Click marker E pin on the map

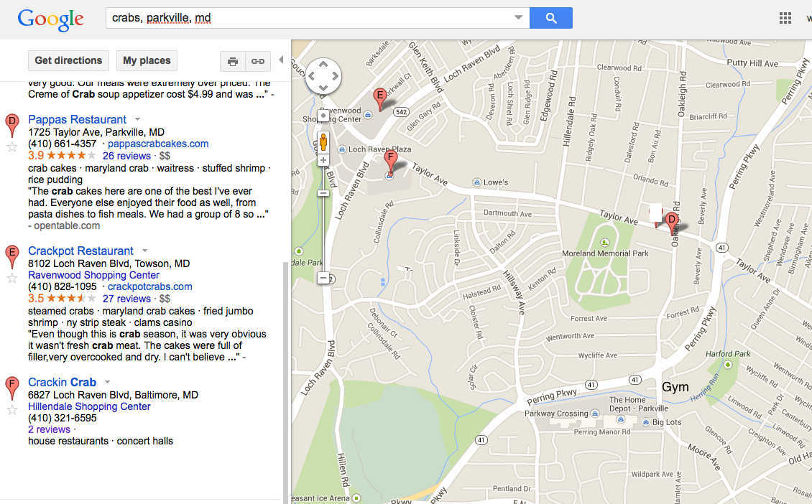[380, 98]
